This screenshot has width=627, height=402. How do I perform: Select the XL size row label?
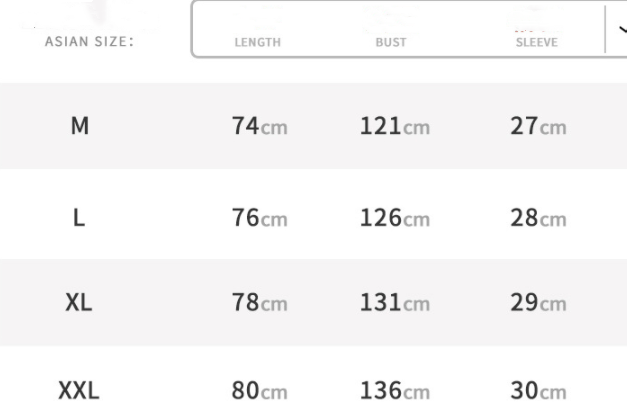pos(79,304)
